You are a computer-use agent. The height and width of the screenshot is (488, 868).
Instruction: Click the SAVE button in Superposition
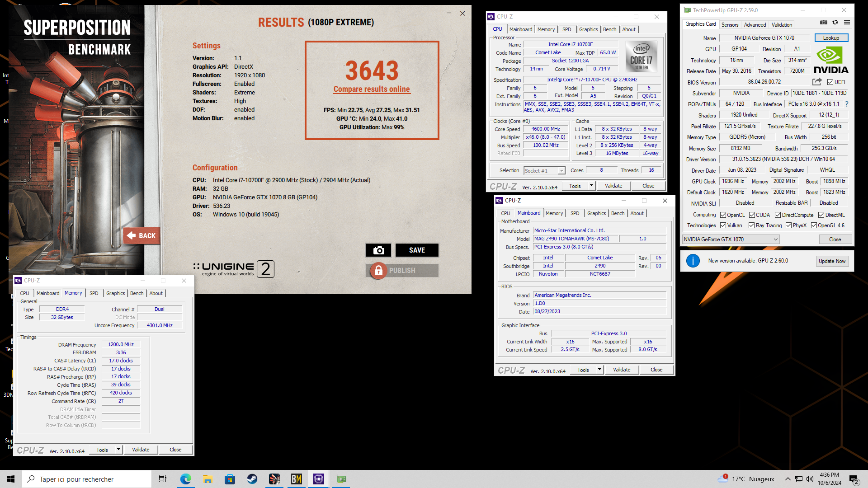coord(417,250)
